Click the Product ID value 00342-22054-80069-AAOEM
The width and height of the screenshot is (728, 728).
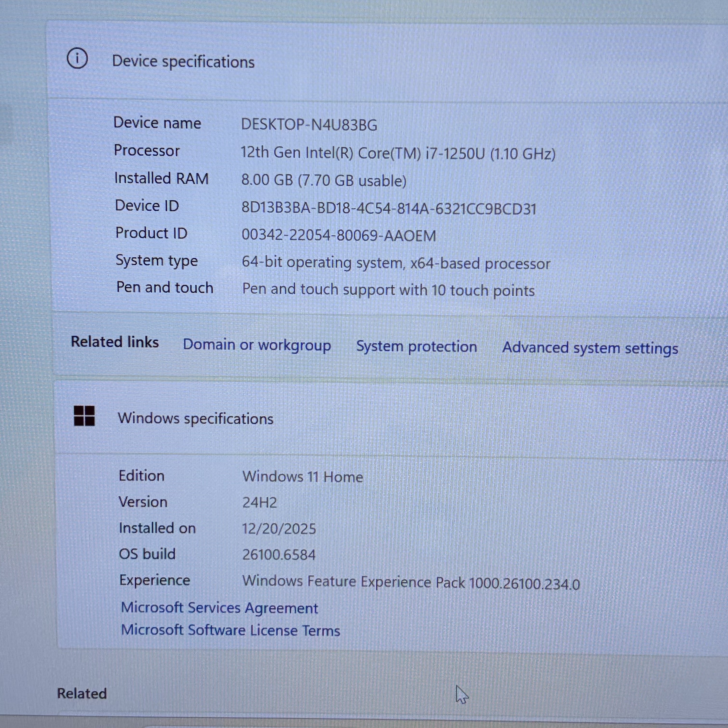point(339,235)
